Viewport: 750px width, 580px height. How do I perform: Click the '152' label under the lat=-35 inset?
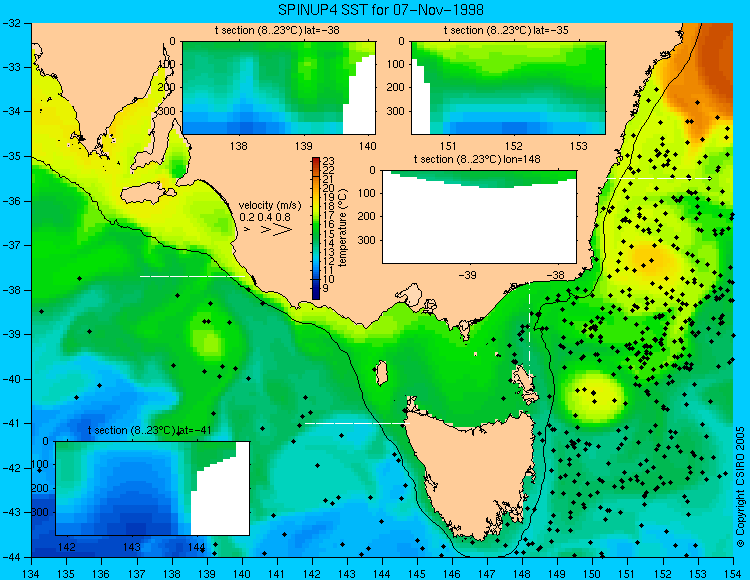pos(514,146)
